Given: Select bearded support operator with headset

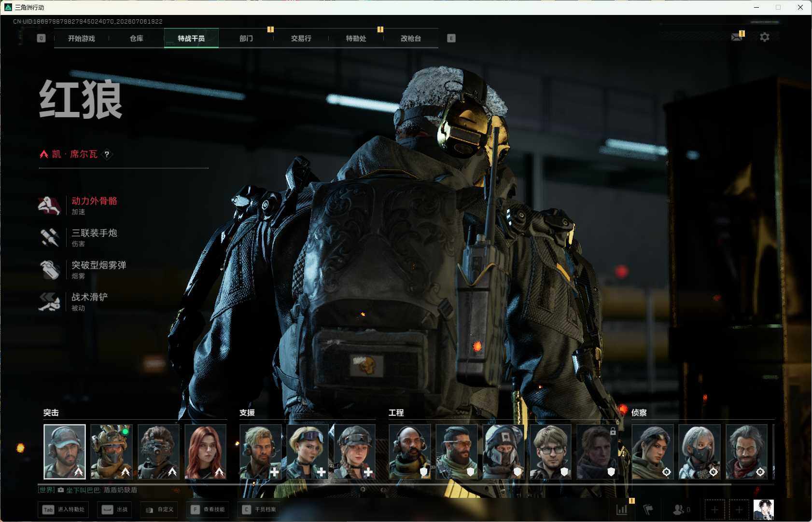Looking at the screenshot, I should coord(261,452).
